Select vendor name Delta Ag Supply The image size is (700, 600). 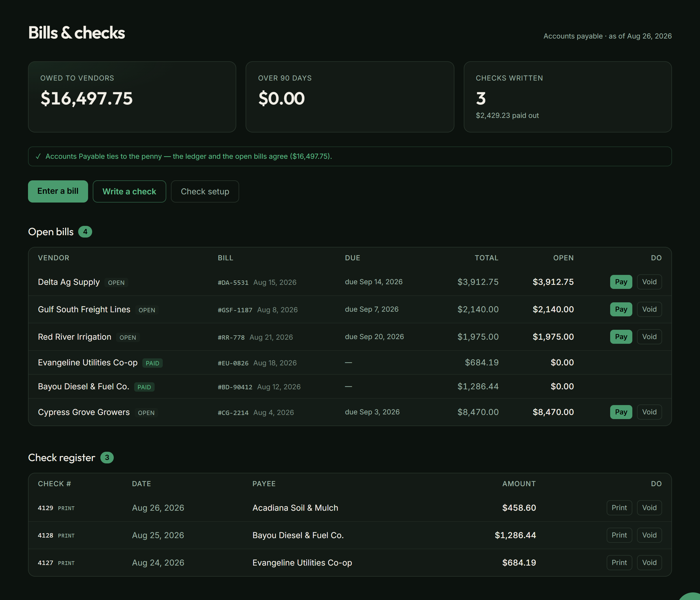[x=69, y=282]
